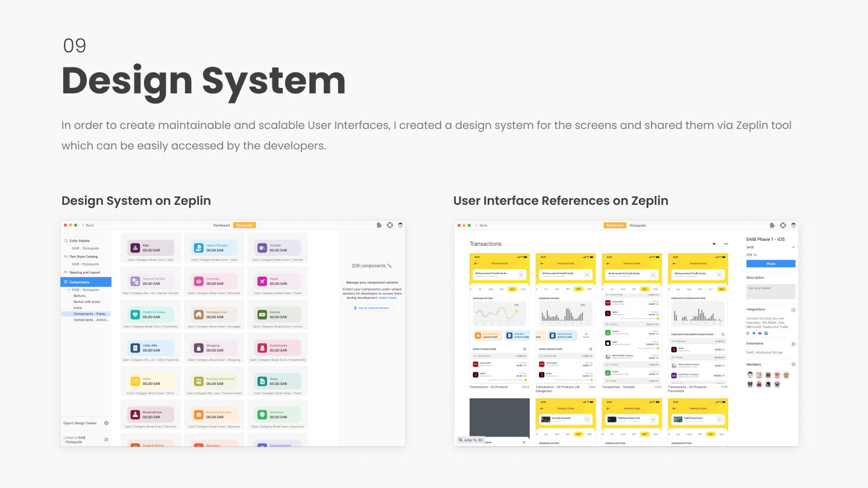Image resolution: width=868 pixels, height=488 pixels.
Task: Open linked styleguide settings sliders icon
Action: (x=107, y=439)
